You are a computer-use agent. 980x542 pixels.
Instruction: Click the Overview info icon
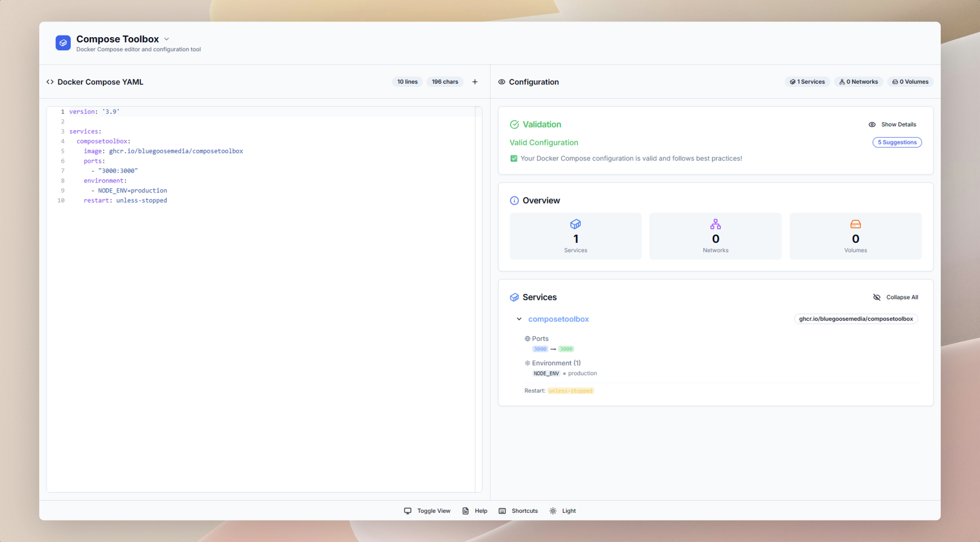[514, 201]
